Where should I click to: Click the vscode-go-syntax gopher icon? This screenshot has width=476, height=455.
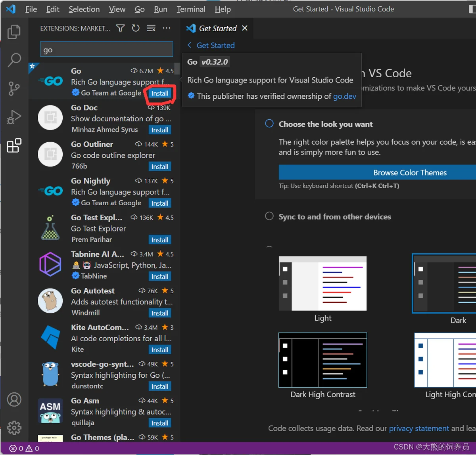pyautogui.click(x=50, y=374)
